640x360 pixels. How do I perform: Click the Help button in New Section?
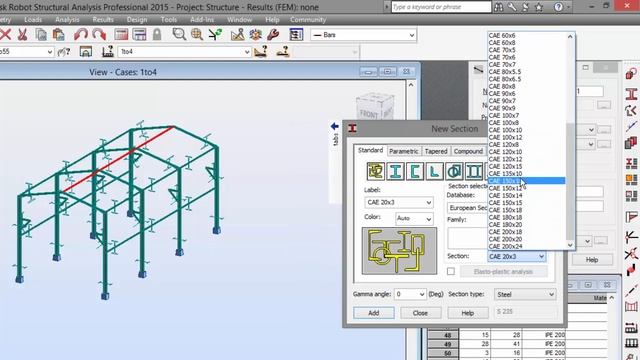pyautogui.click(x=468, y=313)
